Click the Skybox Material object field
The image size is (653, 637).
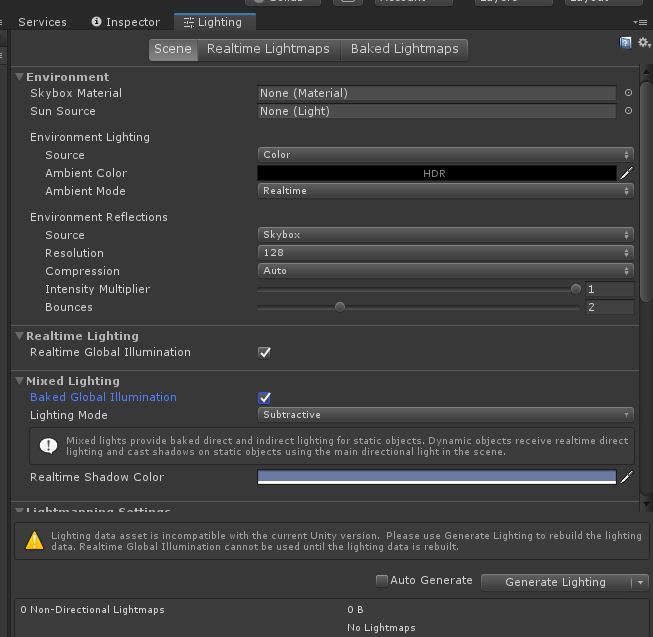click(x=436, y=93)
